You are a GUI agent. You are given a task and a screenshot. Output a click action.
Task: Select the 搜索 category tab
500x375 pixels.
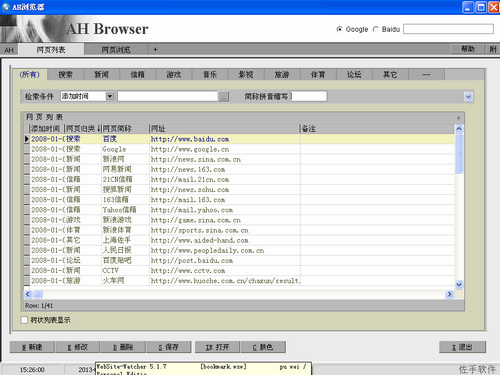coord(65,75)
